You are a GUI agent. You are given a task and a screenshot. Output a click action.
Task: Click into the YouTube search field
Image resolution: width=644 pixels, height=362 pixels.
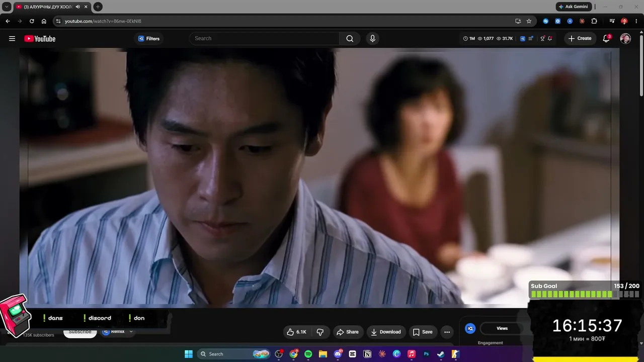(264, 39)
